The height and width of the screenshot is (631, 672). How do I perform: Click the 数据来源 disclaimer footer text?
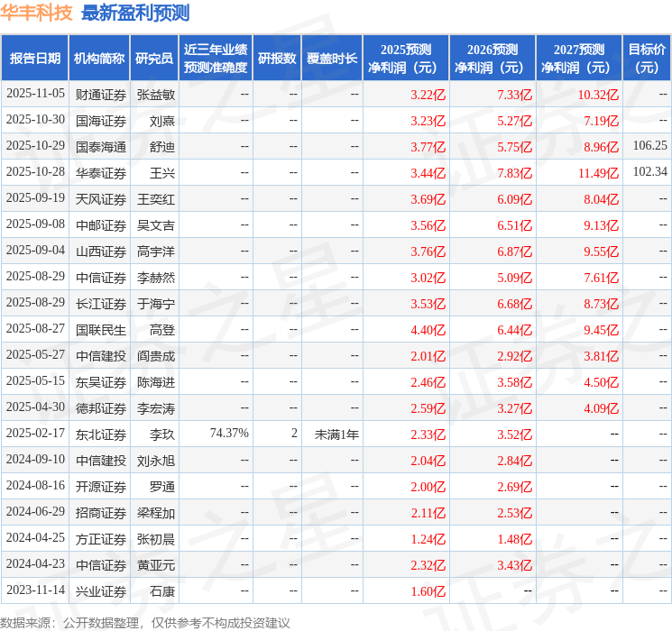(145, 623)
